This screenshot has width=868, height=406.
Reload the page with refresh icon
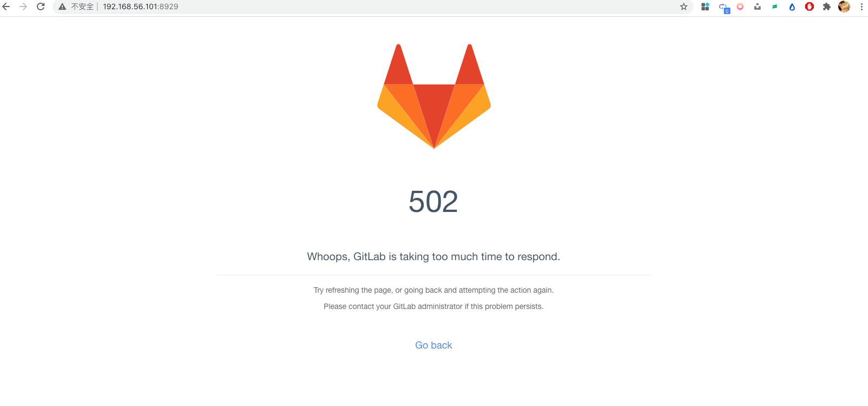[41, 7]
